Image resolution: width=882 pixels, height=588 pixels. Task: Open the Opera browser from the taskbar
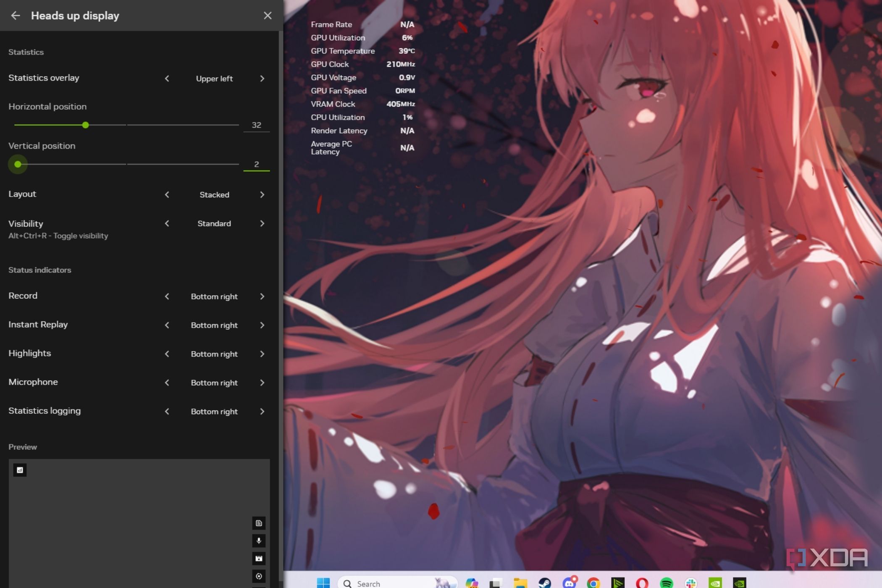click(642, 583)
